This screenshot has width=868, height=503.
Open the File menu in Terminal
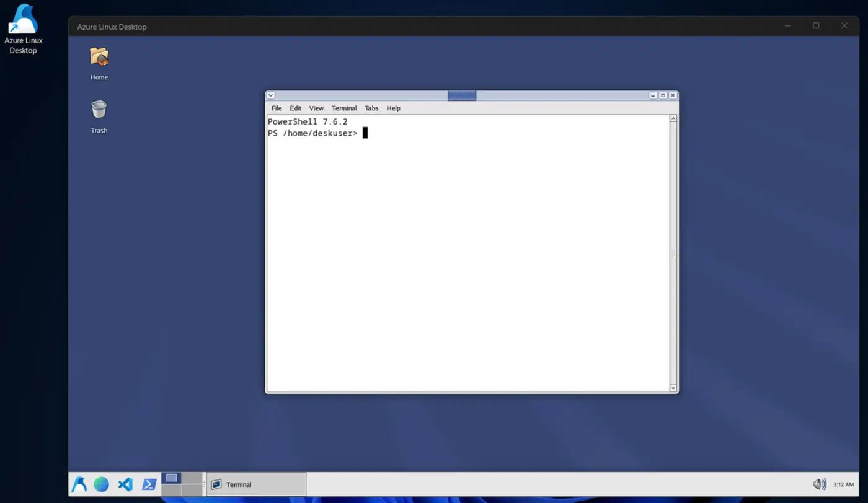(x=277, y=108)
